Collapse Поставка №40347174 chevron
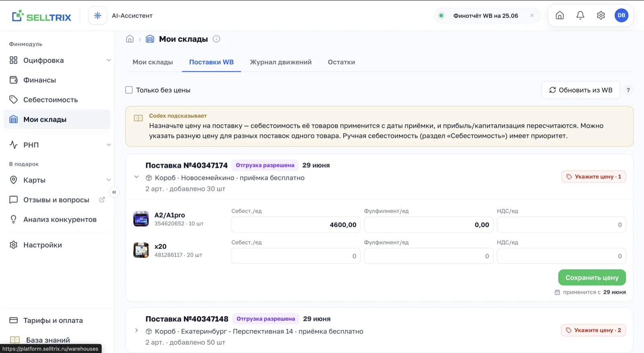 tap(136, 177)
